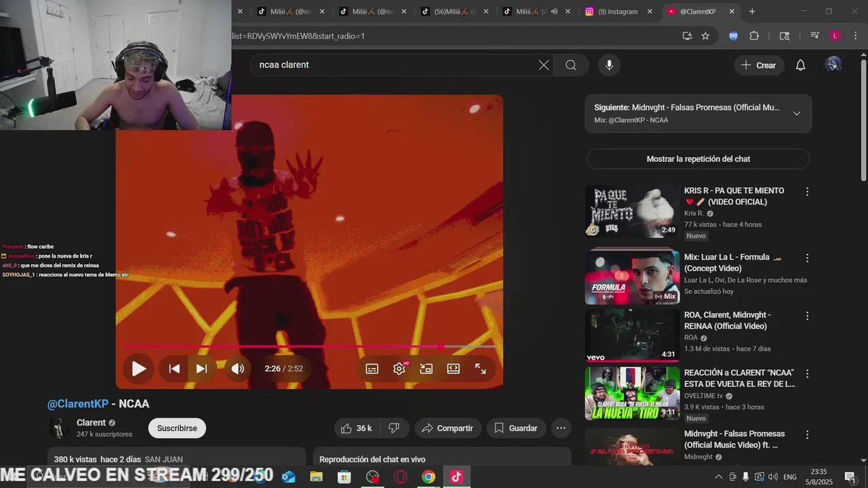The image size is (868, 488).
Task: Open Google Chrome from the taskbar
Action: coord(428,477)
